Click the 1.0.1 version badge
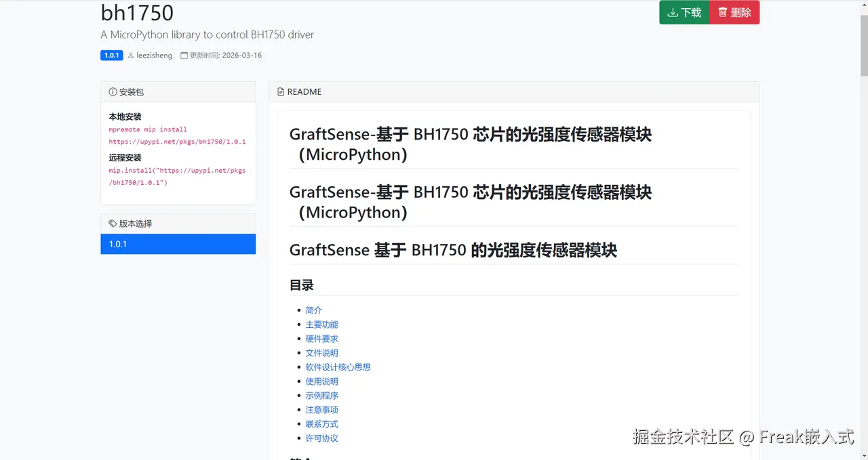This screenshot has height=460, width=868. click(112, 56)
